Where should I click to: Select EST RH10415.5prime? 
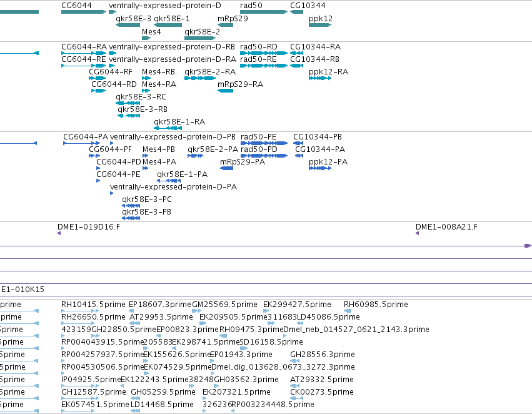(93, 305)
